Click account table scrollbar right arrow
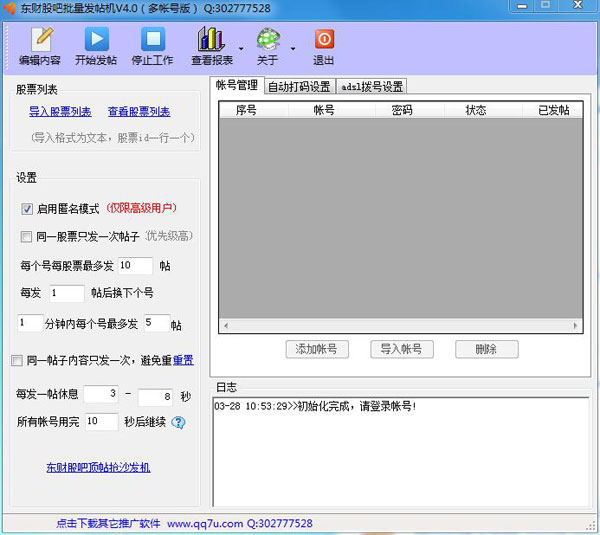600x535 pixels. (x=575, y=326)
